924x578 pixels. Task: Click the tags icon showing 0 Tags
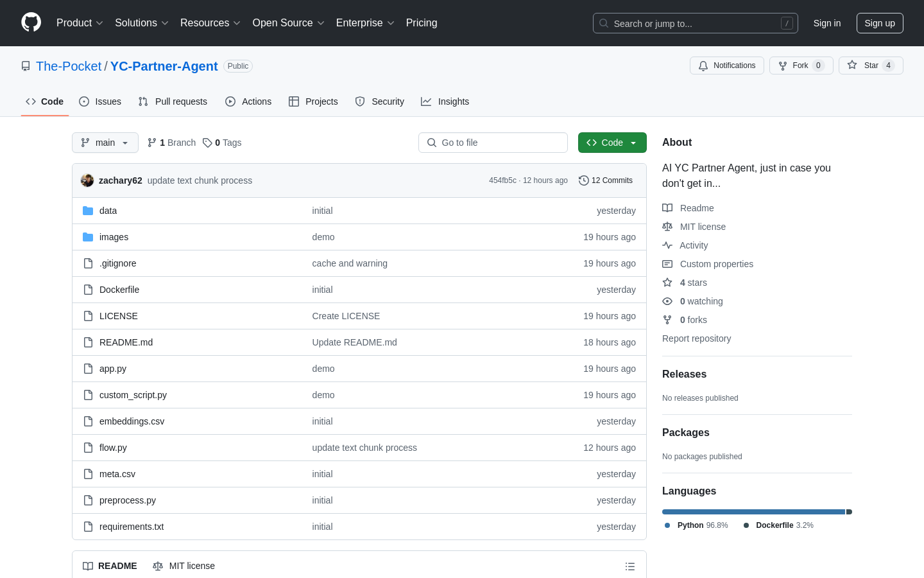(207, 143)
